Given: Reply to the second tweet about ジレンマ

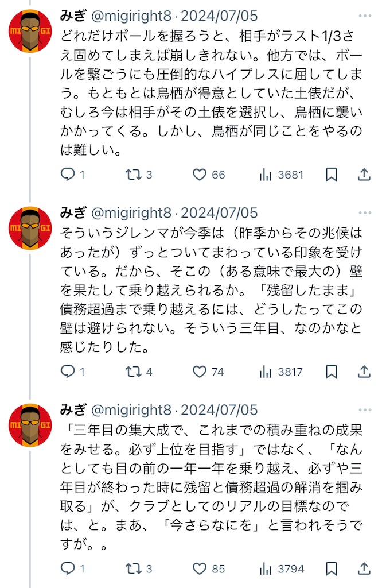Looking at the screenshot, I should click(x=68, y=372).
